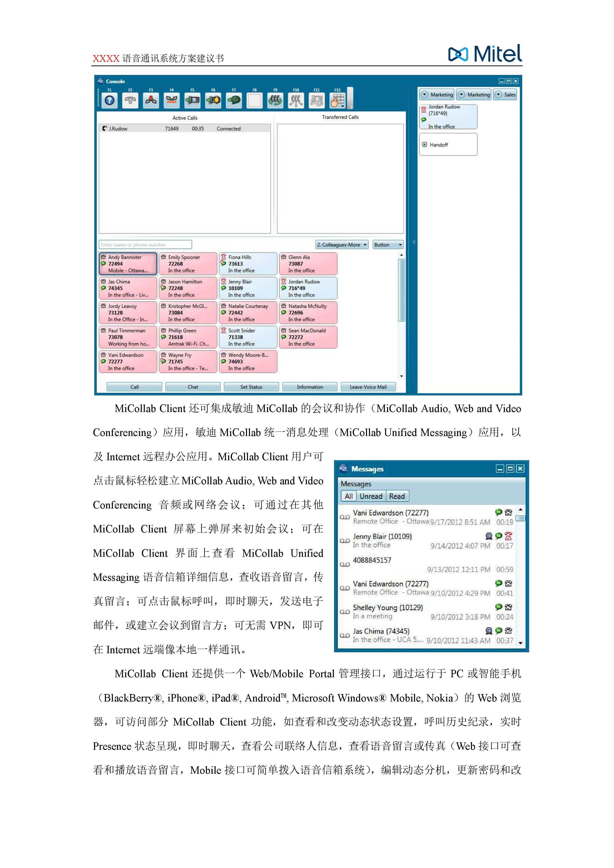Click the Chat button
The height and width of the screenshot is (868, 614).
click(x=193, y=387)
